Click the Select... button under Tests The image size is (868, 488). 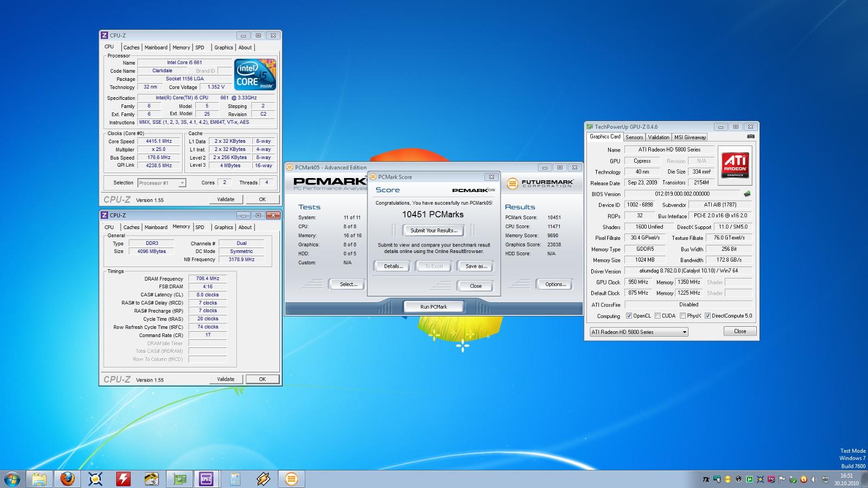tap(348, 284)
